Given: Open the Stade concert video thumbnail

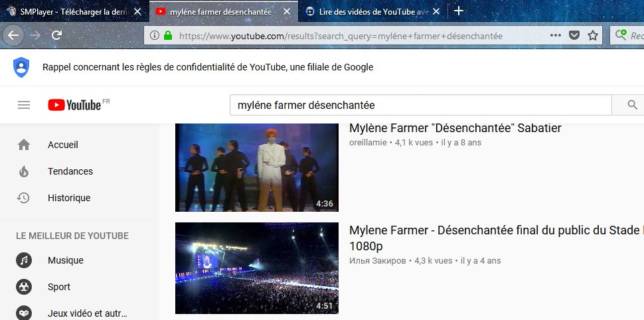Looking at the screenshot, I should [x=257, y=268].
